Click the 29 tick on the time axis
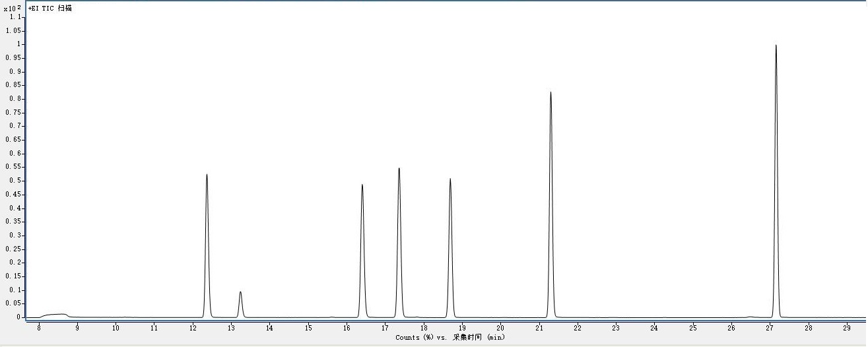 point(846,327)
